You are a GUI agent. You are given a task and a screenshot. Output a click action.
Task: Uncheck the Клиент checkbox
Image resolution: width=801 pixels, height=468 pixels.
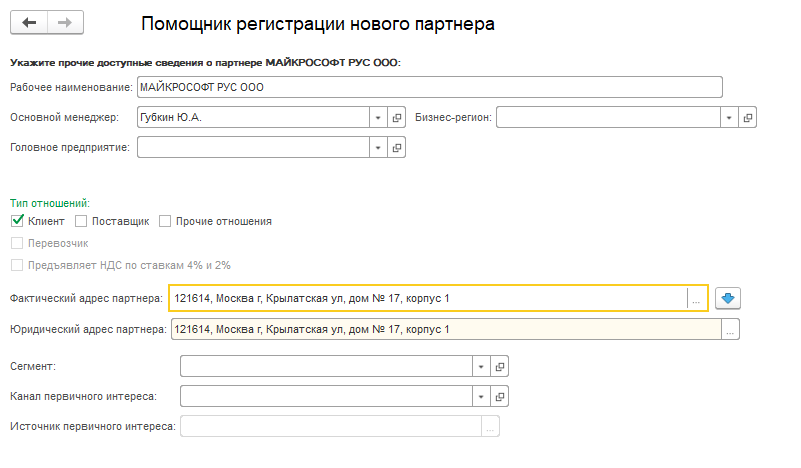17,221
